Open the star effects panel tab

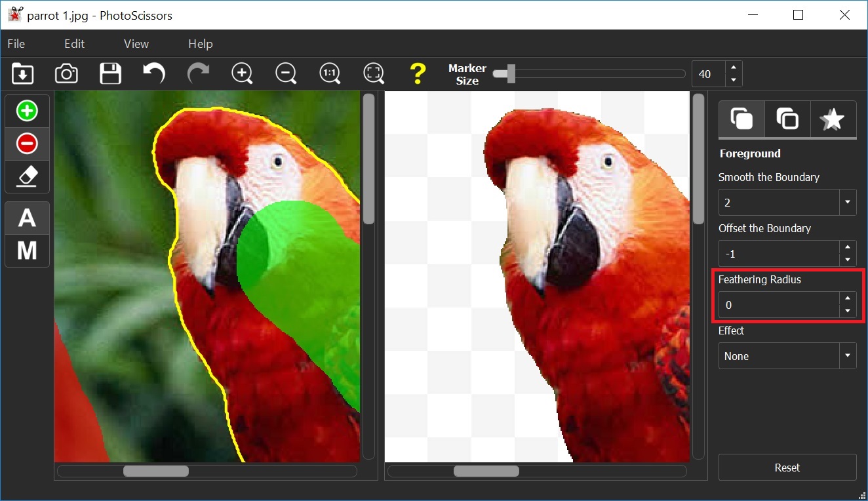833,119
